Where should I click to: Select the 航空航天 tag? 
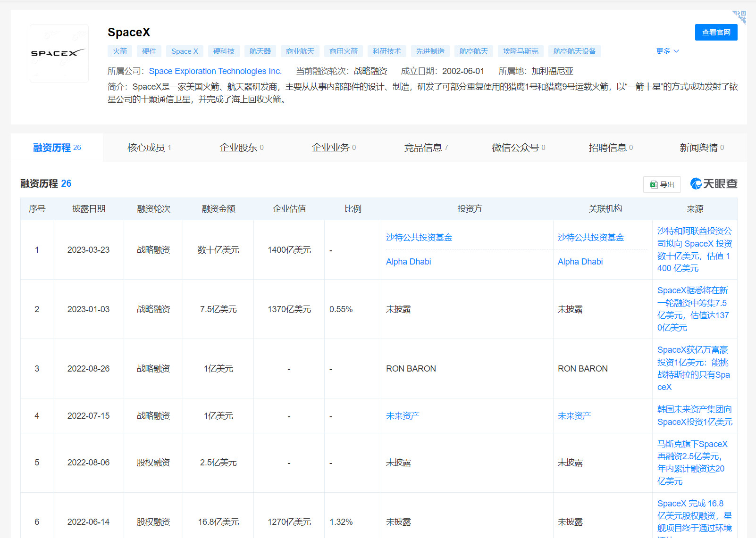pos(474,51)
